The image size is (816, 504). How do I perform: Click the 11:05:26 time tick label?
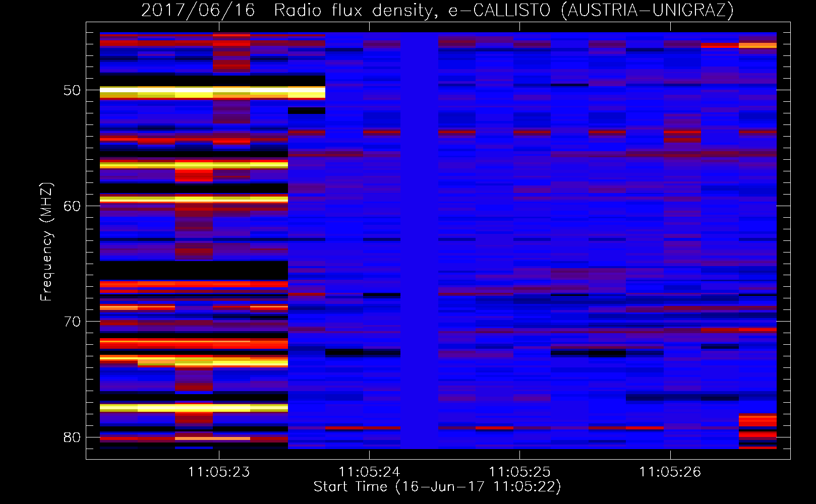(x=670, y=472)
